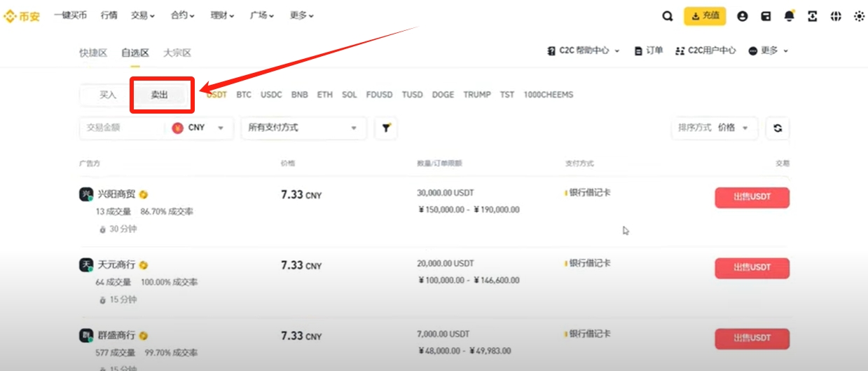Select the ETH coin tab

[x=325, y=95]
